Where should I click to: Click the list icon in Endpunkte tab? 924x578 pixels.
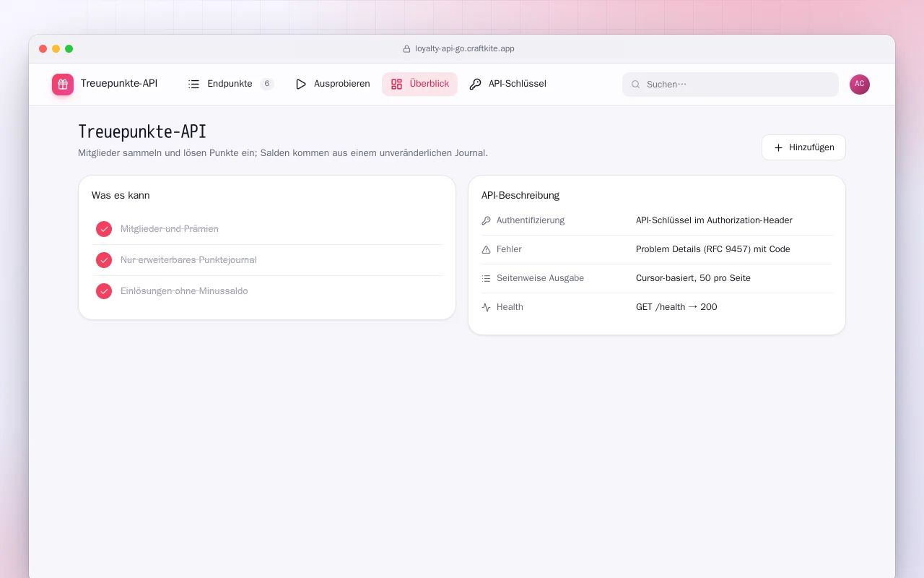(193, 84)
